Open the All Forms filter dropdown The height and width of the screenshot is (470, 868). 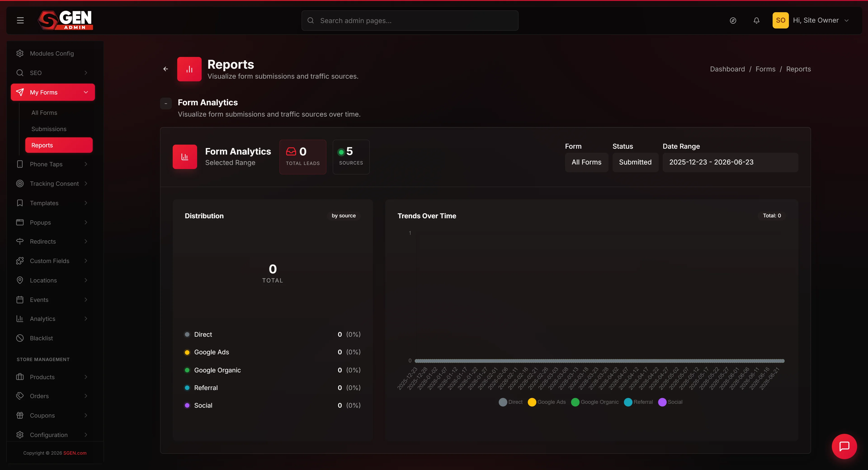pyautogui.click(x=586, y=162)
